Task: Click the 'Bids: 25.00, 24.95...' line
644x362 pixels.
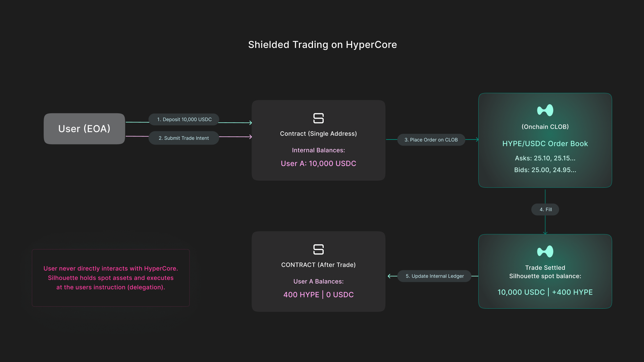Action: point(545,170)
